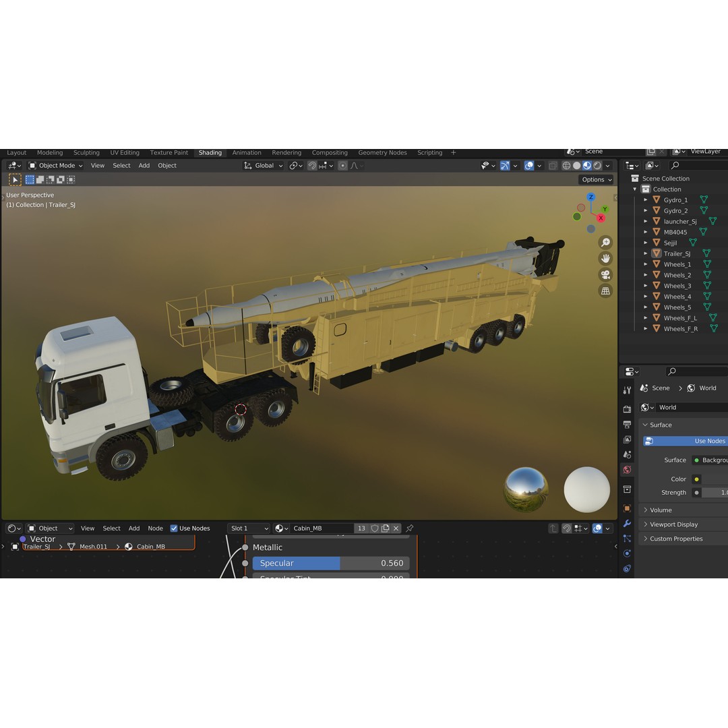
Task: Toggle viewport gizmos display
Action: (505, 166)
